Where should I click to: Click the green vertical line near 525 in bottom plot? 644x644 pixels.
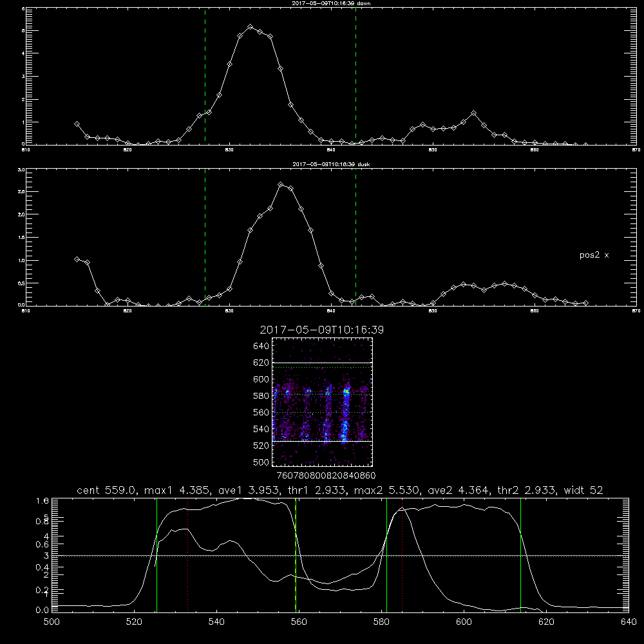coord(156,555)
